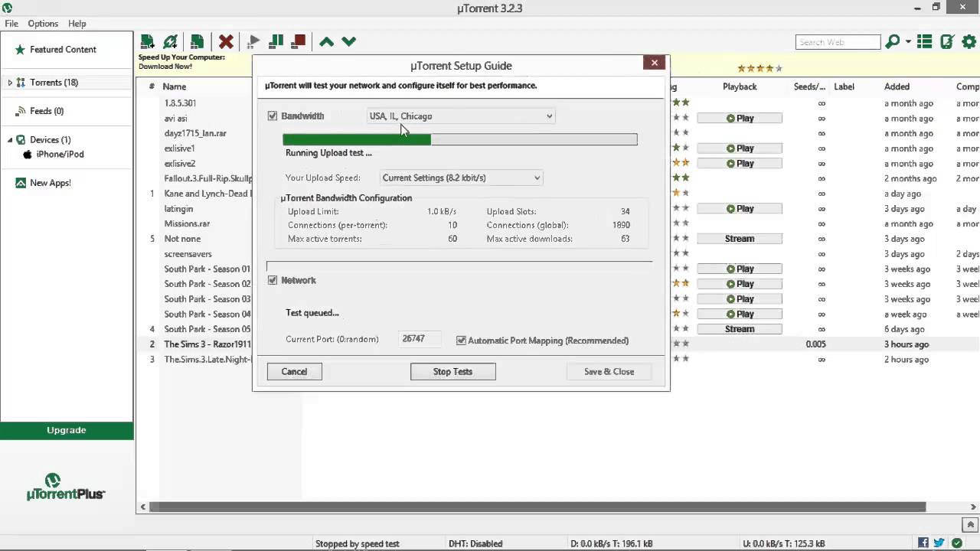Click the Apple iPhone/iPod device icon
Screen dimensions: 980x551
(x=28, y=154)
